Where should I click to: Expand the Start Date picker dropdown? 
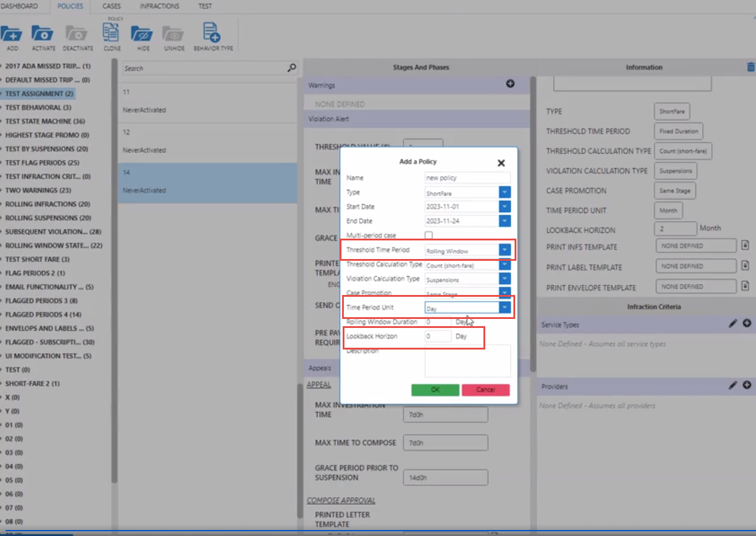coord(504,206)
